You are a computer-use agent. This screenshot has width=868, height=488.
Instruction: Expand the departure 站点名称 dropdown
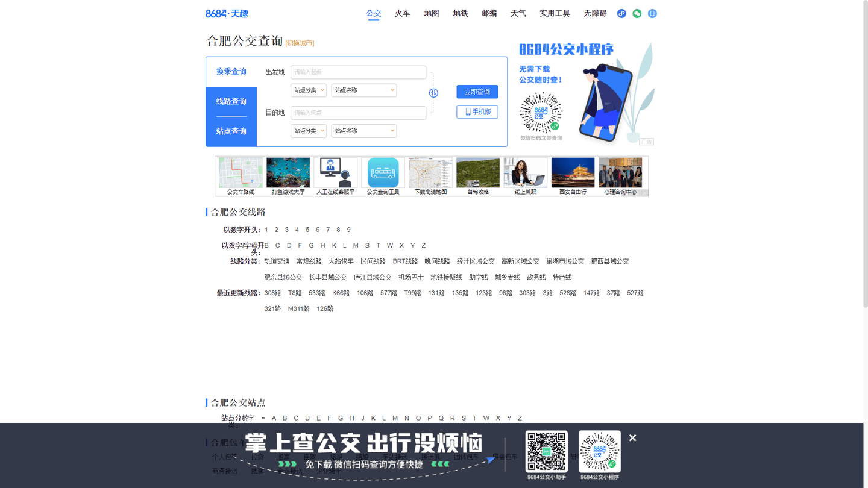pos(364,90)
